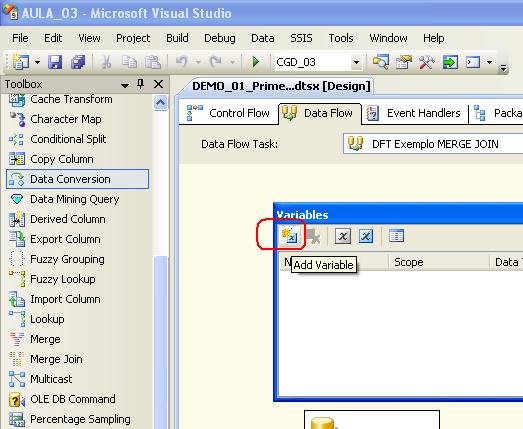Click the Save All icon in toolbar
The image size is (523, 429).
click(x=78, y=62)
